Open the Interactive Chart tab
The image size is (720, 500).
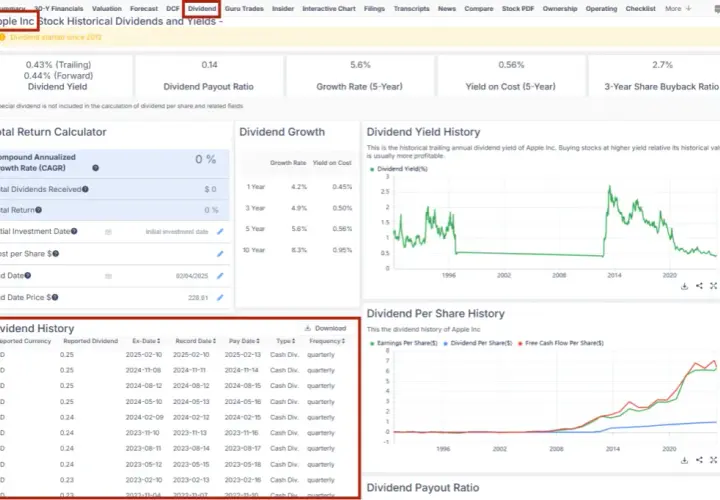(329, 8)
